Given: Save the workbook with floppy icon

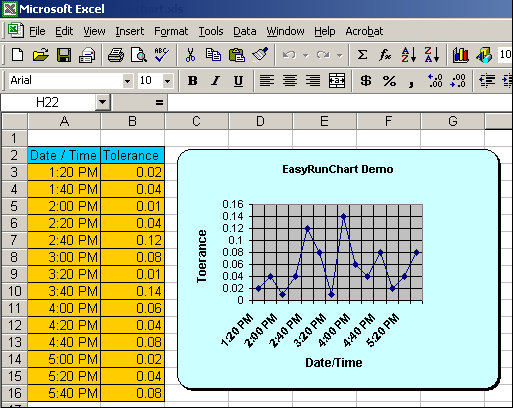Looking at the screenshot, I should click(64, 55).
